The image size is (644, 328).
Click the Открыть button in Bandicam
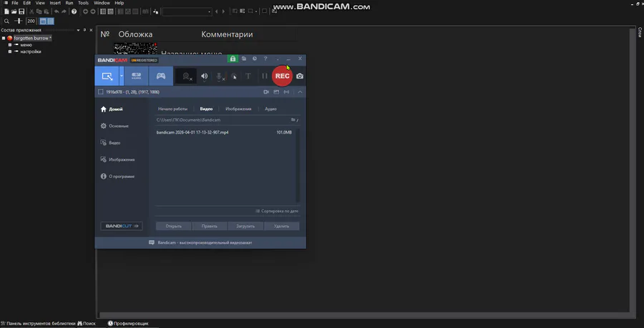point(174,226)
